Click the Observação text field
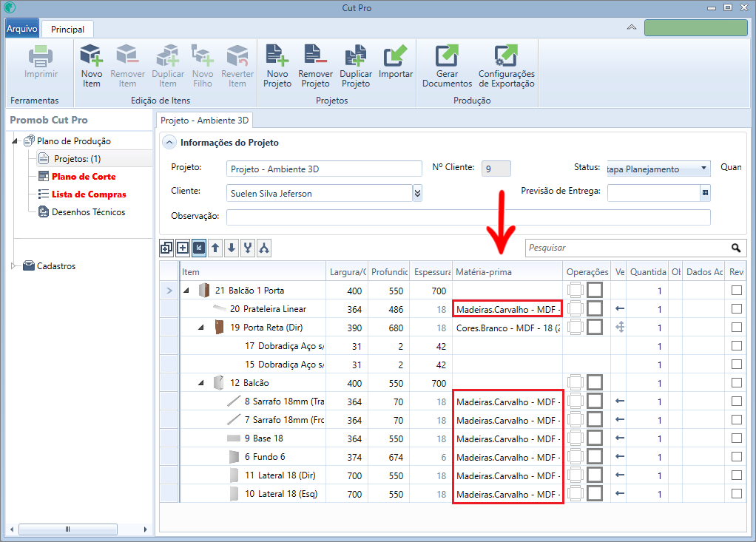 (x=468, y=217)
